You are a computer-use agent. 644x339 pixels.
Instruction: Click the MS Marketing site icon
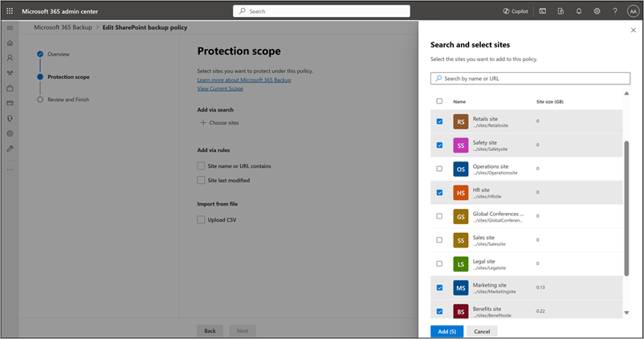point(460,288)
